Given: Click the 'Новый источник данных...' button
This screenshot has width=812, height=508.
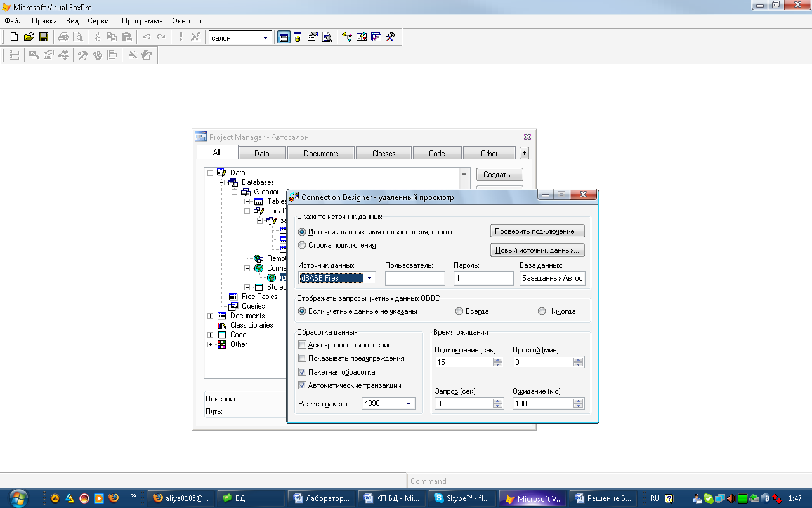Looking at the screenshot, I should 537,250.
